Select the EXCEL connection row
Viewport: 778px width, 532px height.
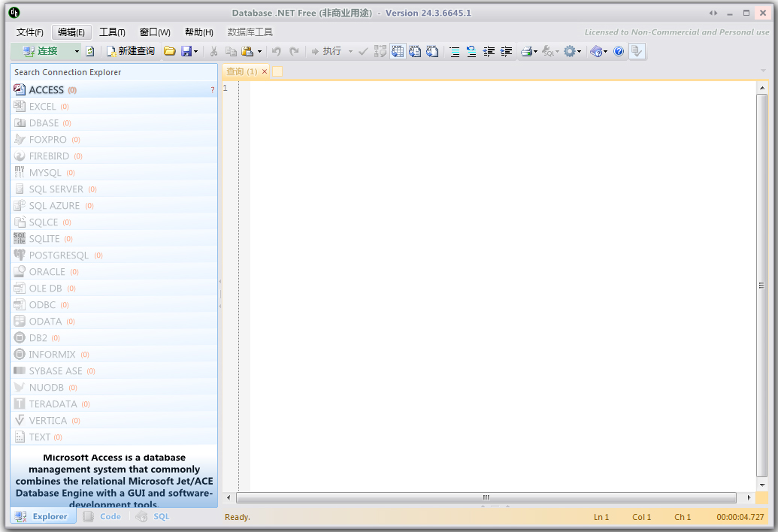114,107
